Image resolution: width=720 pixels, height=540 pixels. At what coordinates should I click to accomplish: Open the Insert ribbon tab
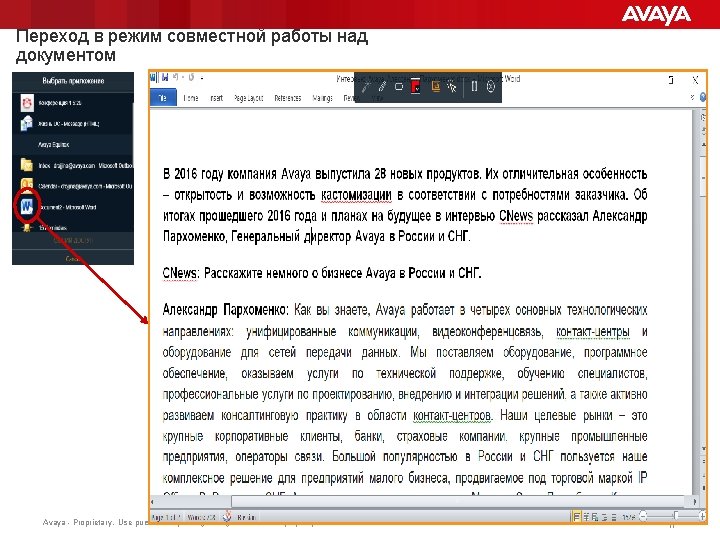[x=216, y=98]
